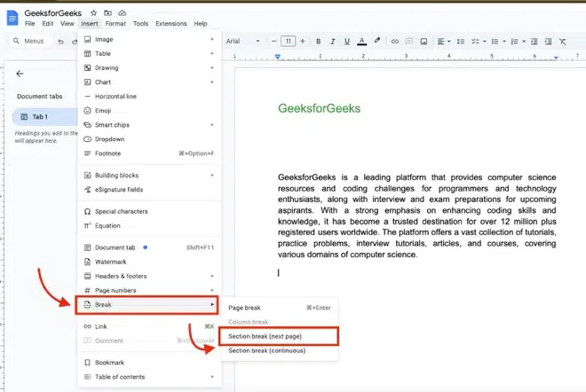Image resolution: width=586 pixels, height=392 pixels.
Task: Open the Edit menu
Action: 47,24
